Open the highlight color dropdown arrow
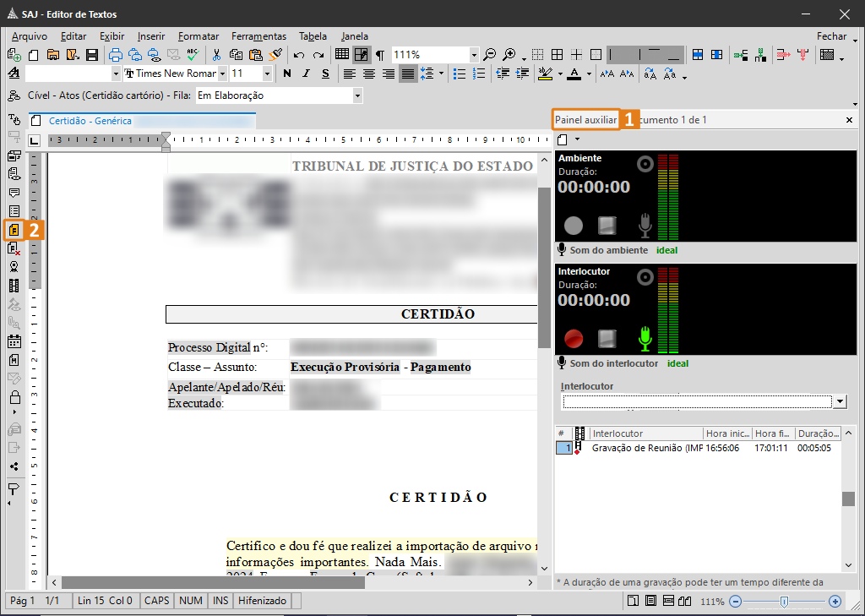The height and width of the screenshot is (616, 865). 560,74
